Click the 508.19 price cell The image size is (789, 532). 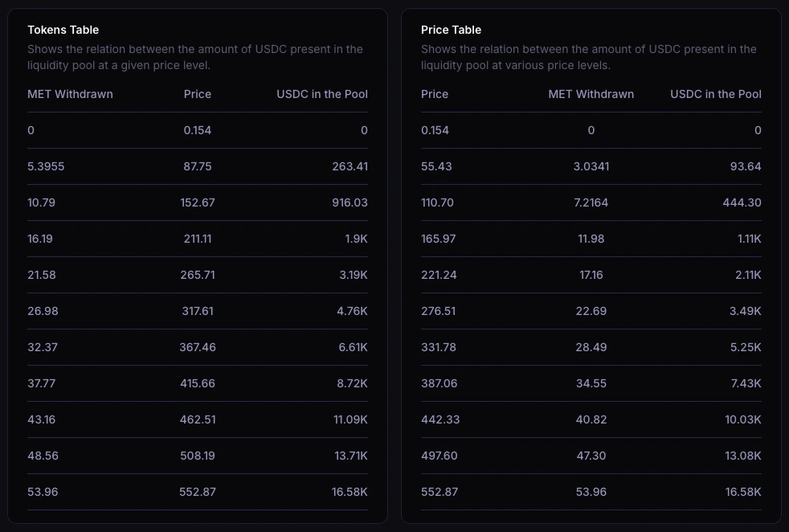coord(198,456)
